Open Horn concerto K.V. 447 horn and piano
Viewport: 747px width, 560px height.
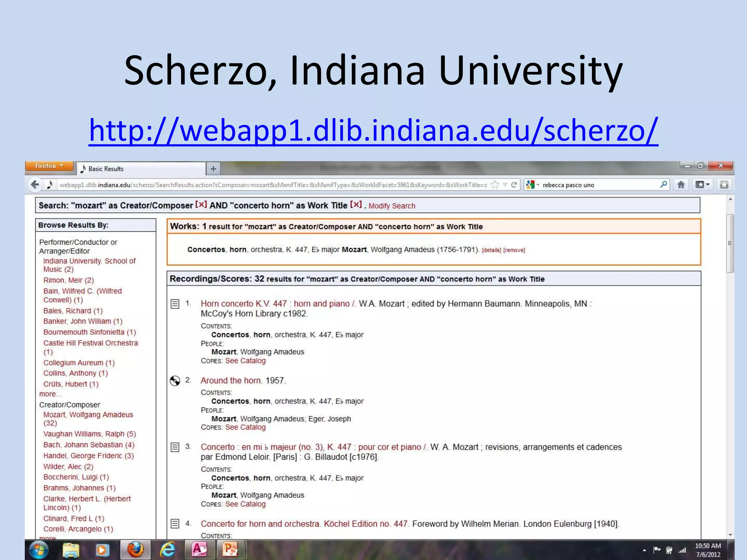coord(278,304)
